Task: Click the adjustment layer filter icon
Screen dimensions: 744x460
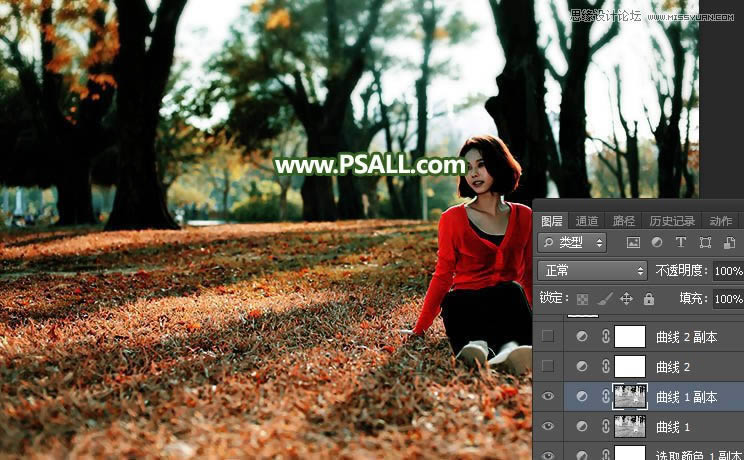Action: (657, 243)
